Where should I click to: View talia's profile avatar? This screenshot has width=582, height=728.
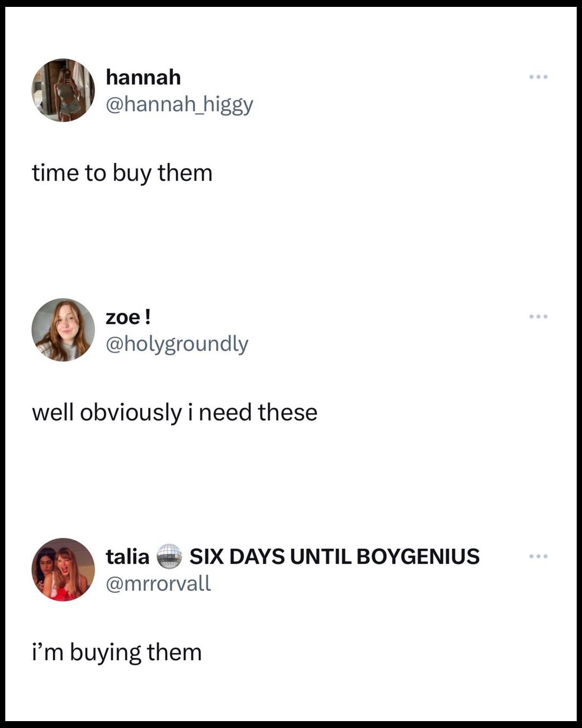point(63,570)
